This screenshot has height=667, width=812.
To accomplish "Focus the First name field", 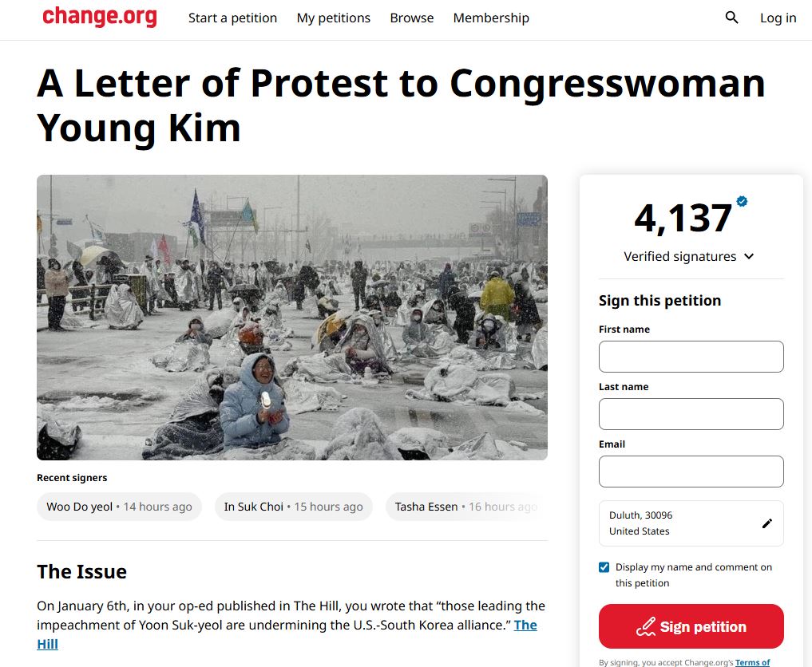I will pyautogui.click(x=691, y=357).
